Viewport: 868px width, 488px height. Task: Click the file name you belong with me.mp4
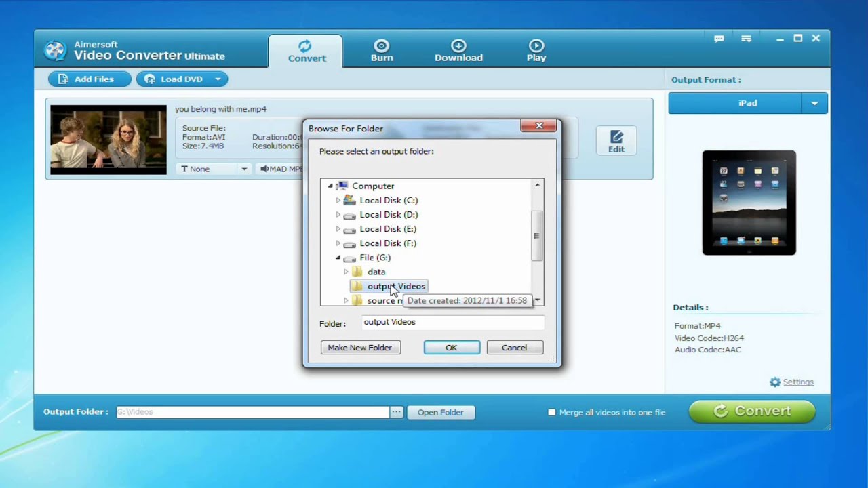pos(220,109)
